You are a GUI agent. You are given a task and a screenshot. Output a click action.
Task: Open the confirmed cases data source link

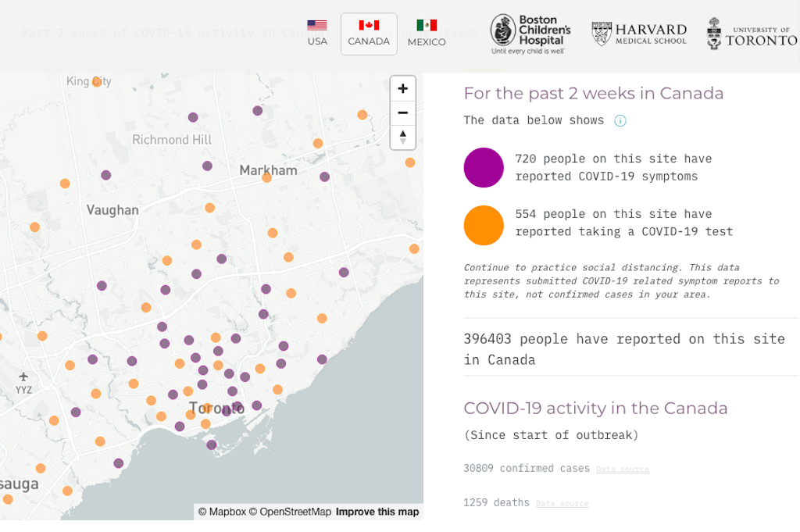[623, 470]
